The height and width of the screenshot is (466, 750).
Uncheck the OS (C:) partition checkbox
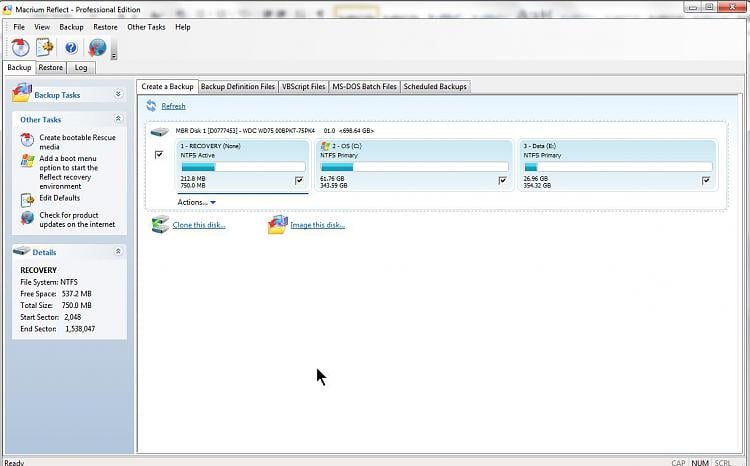click(502, 180)
